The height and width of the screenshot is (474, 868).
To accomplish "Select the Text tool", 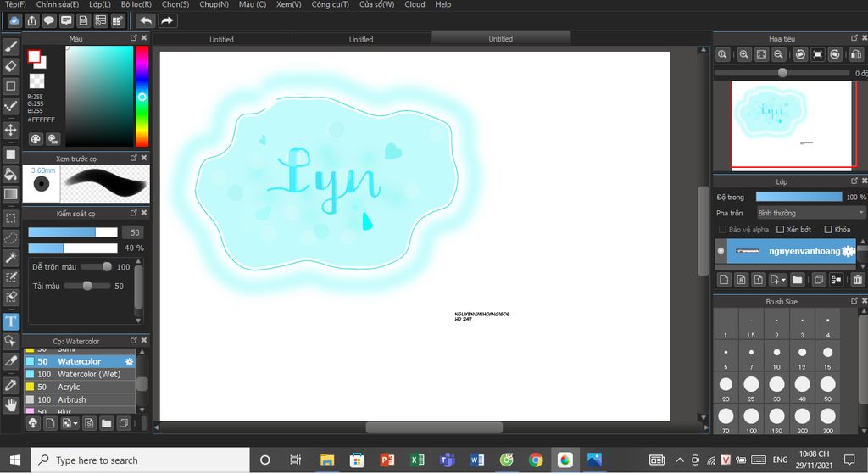I will click(x=10, y=321).
